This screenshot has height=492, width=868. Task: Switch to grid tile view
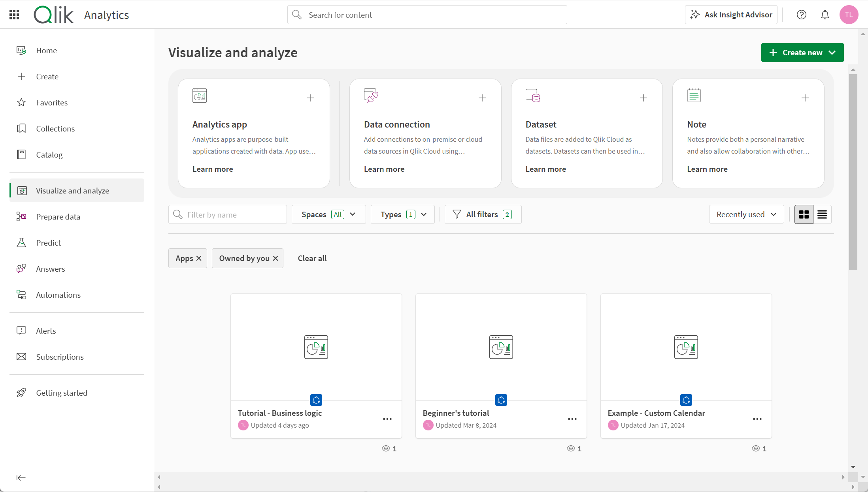pos(804,214)
